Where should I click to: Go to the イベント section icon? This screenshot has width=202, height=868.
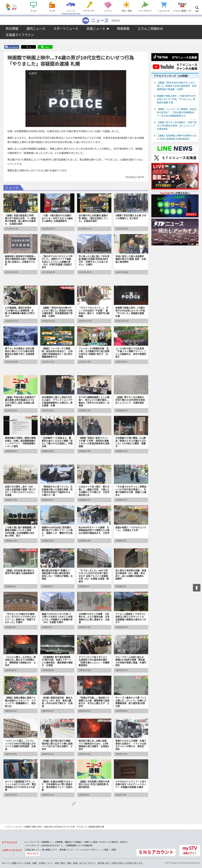(108, 6)
